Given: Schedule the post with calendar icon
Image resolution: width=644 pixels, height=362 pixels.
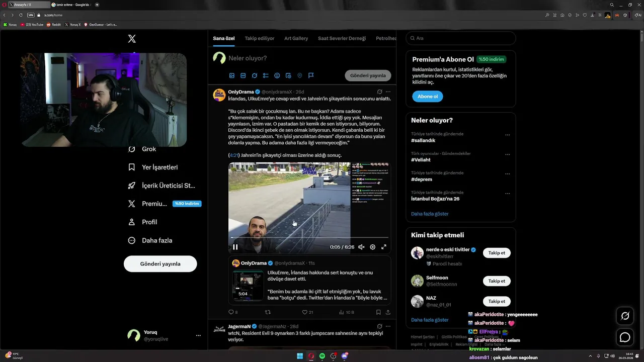Looking at the screenshot, I should click(x=288, y=75).
